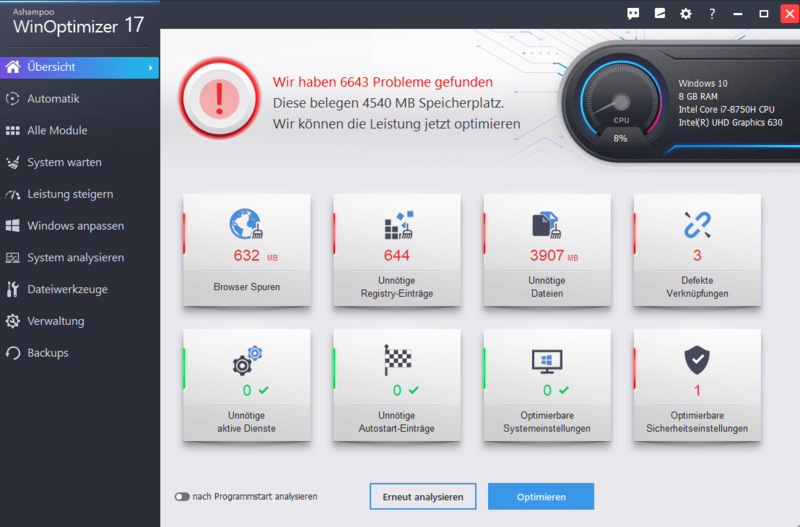The height and width of the screenshot is (527, 800).
Task: Click the Verwaltung gear icon
Action: (x=13, y=321)
